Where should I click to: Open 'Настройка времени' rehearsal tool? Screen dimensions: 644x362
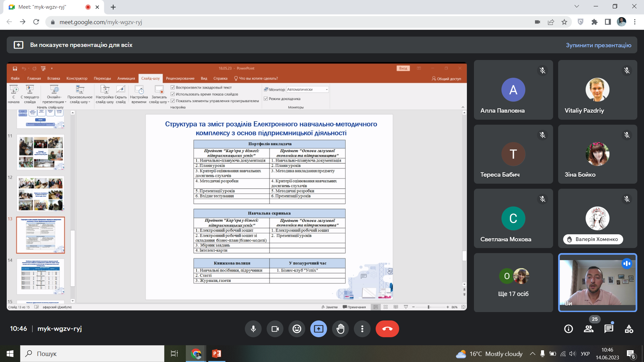click(139, 94)
